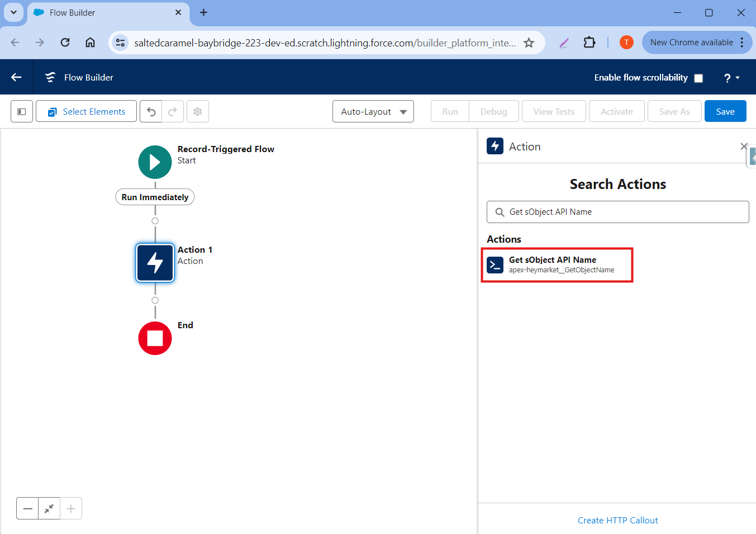Screen dimensions: 756x534
Task: Open View Tests
Action: pos(554,111)
